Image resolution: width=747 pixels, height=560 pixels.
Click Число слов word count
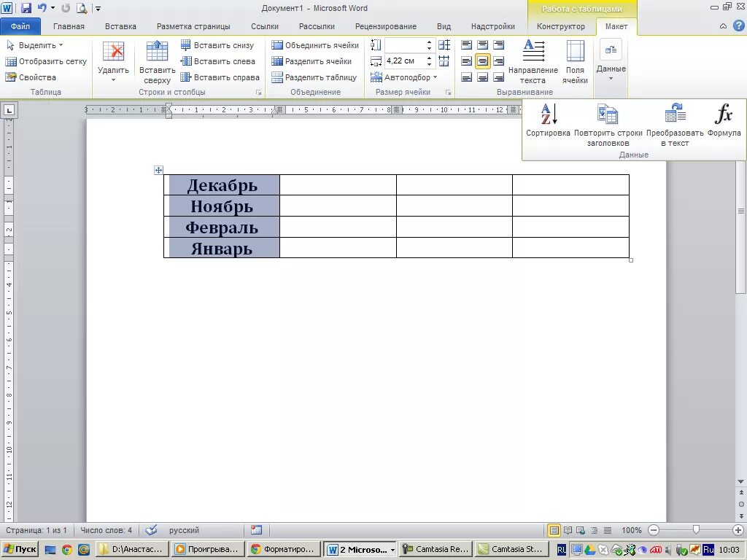(x=107, y=530)
